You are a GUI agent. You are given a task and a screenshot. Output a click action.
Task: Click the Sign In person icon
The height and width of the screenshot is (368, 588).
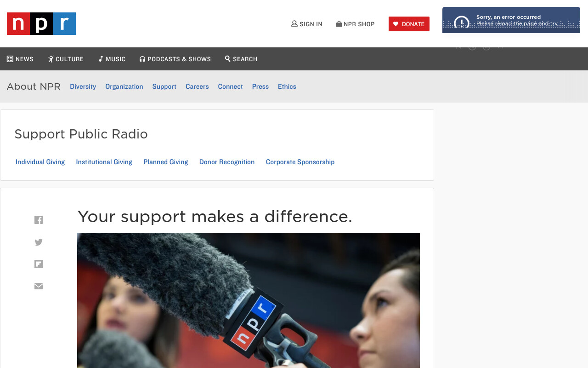click(294, 23)
